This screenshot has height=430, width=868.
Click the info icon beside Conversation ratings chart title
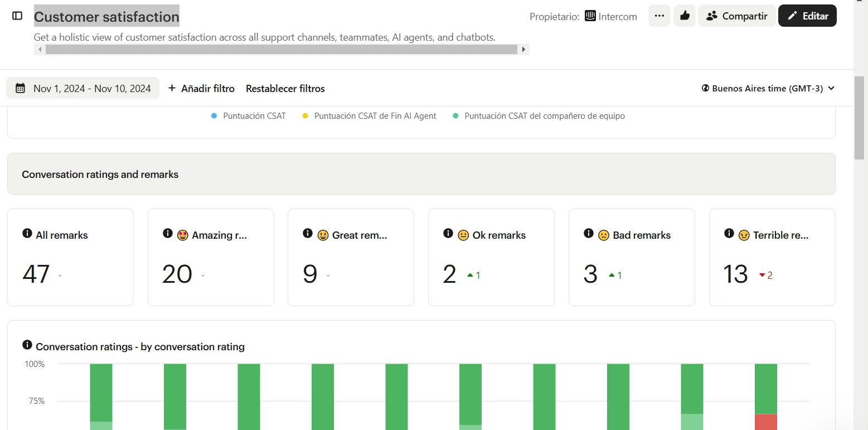(27, 345)
